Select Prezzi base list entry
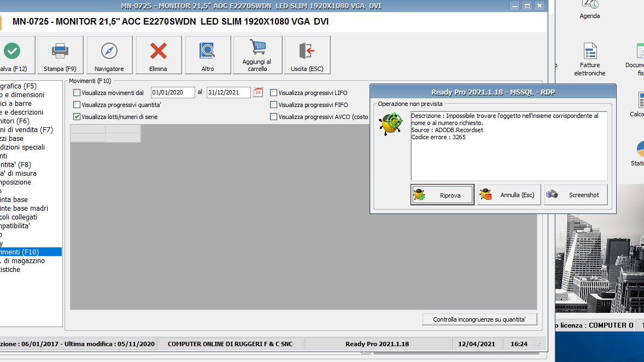 coord(31,138)
